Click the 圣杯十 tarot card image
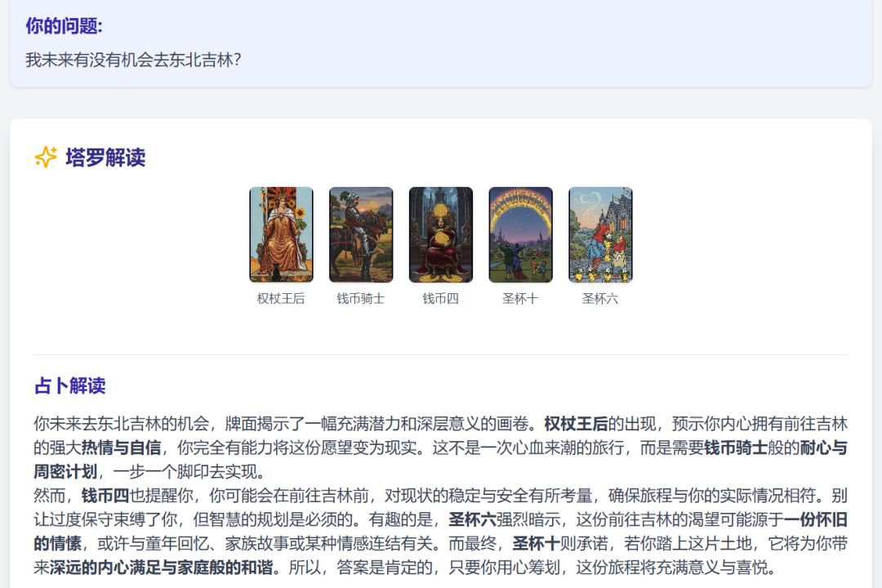882x588 pixels. [521, 234]
